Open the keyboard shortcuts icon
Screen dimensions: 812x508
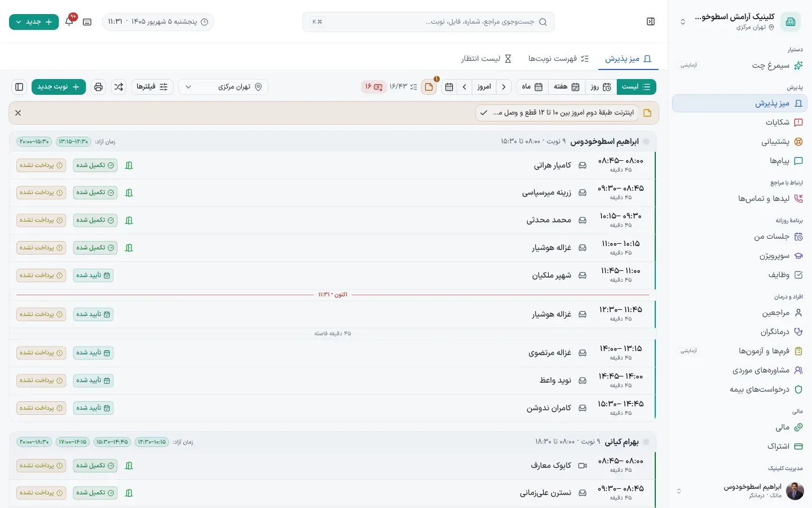[87, 21]
